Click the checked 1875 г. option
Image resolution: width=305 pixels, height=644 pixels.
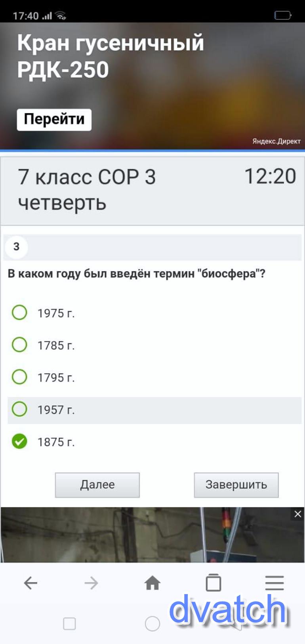19,441
